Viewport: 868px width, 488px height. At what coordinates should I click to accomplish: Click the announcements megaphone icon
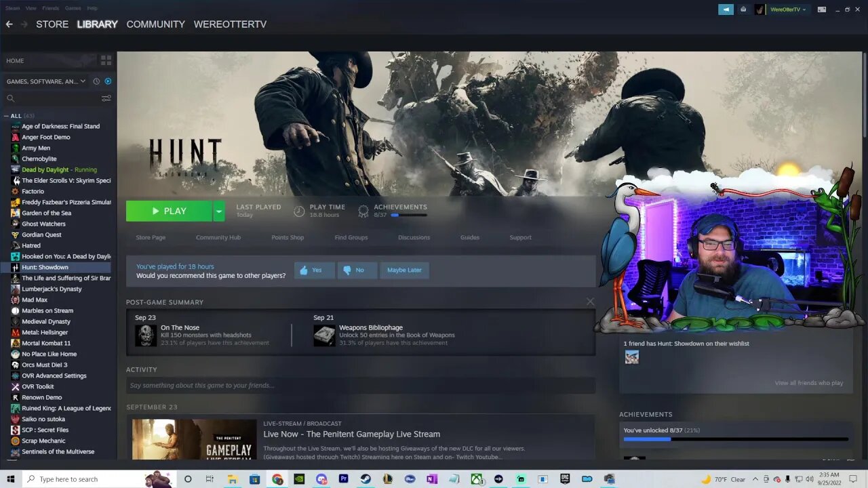coord(726,9)
